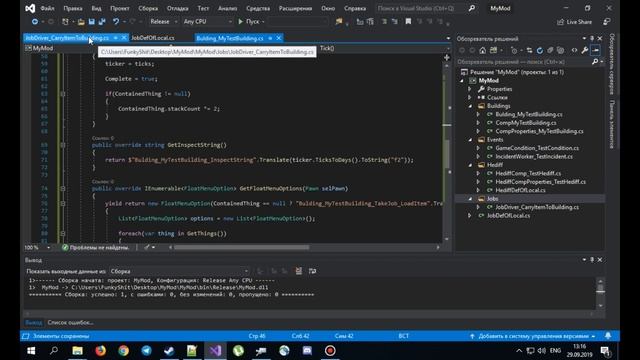Click the Save file toolbar icon
This screenshot has height=360, width=640.
point(91,22)
